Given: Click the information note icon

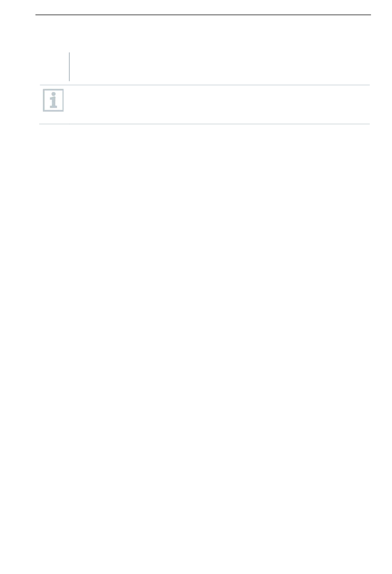Looking at the screenshot, I should [x=53, y=100].
